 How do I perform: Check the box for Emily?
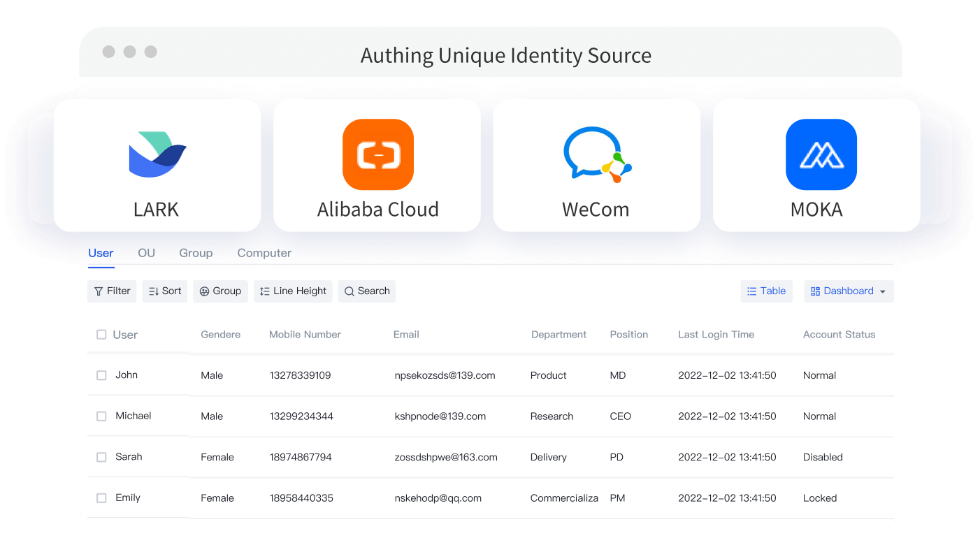coord(101,498)
